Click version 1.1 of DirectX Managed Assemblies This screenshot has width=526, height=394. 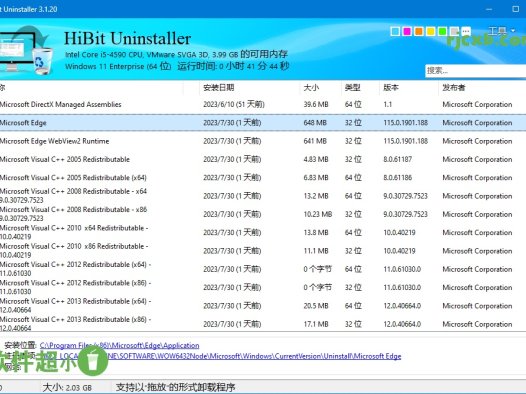tap(387, 104)
